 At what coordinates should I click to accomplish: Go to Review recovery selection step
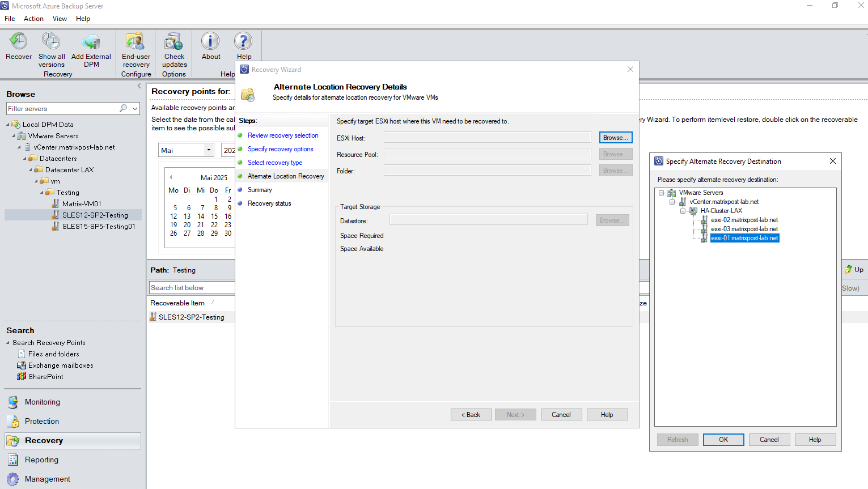click(283, 135)
